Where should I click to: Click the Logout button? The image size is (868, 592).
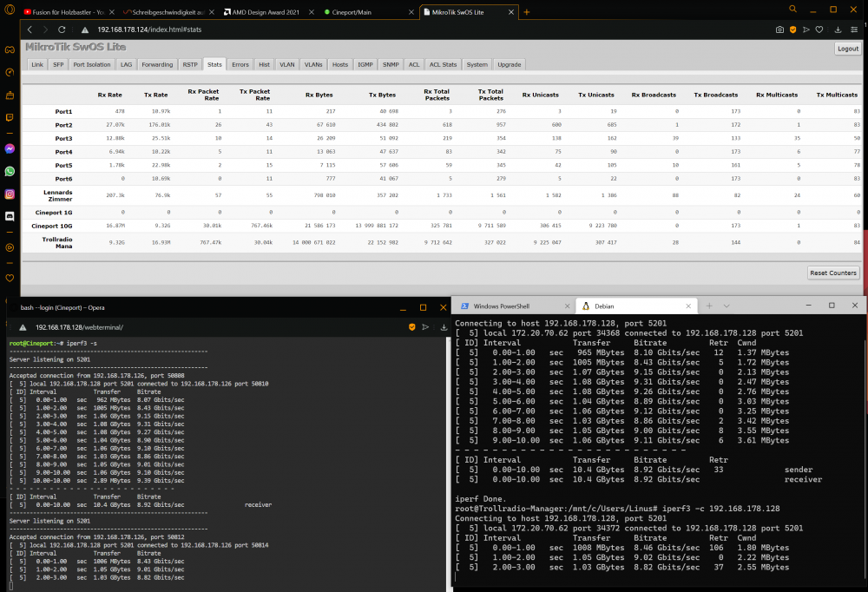tap(847, 49)
